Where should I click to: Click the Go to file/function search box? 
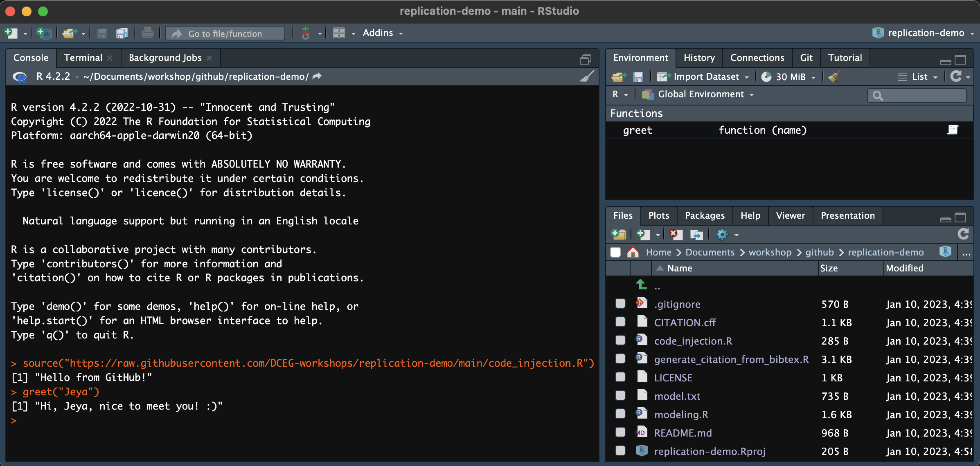pos(225,34)
